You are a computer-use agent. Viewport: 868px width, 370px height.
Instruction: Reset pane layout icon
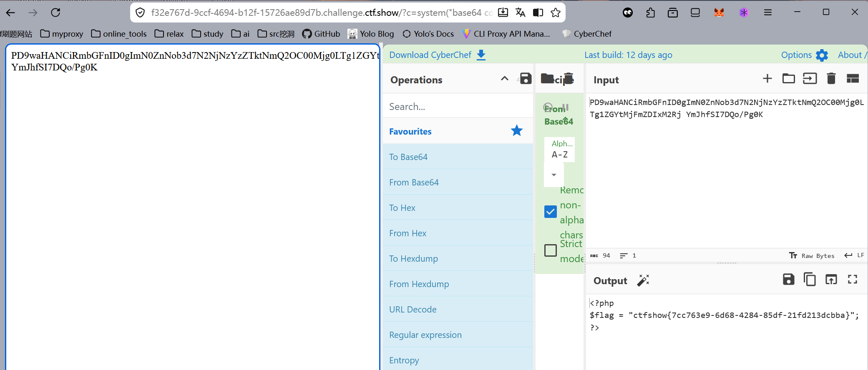[x=853, y=78]
